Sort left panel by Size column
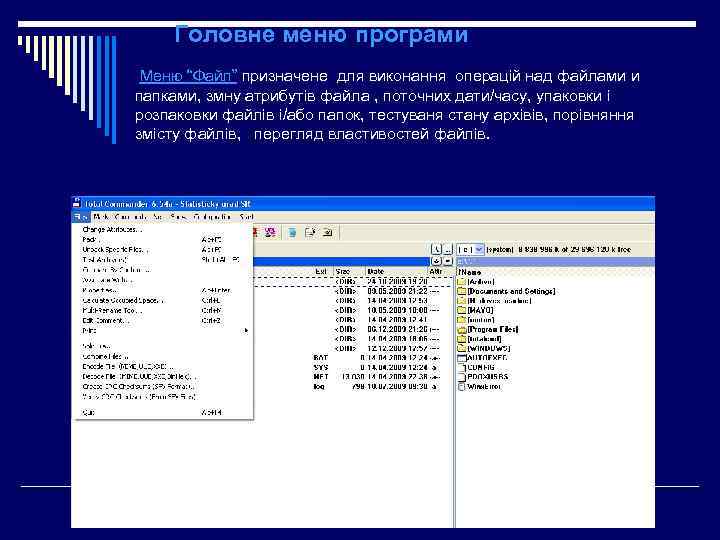Screen dimensions: 720x540 349,271
